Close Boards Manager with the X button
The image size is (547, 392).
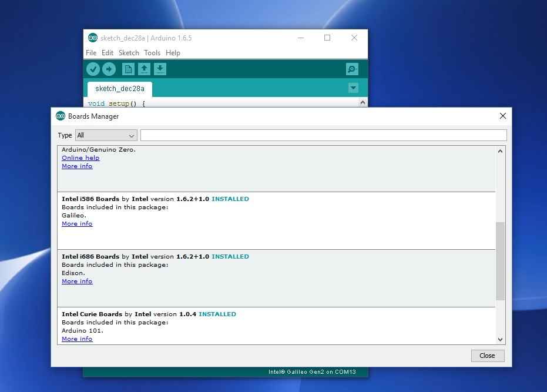(x=503, y=116)
